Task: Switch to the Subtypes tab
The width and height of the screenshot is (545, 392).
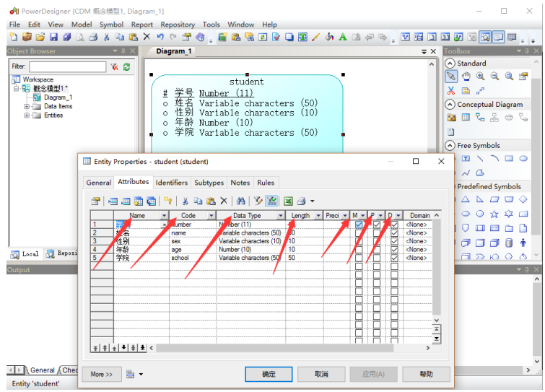Action: pyautogui.click(x=209, y=183)
